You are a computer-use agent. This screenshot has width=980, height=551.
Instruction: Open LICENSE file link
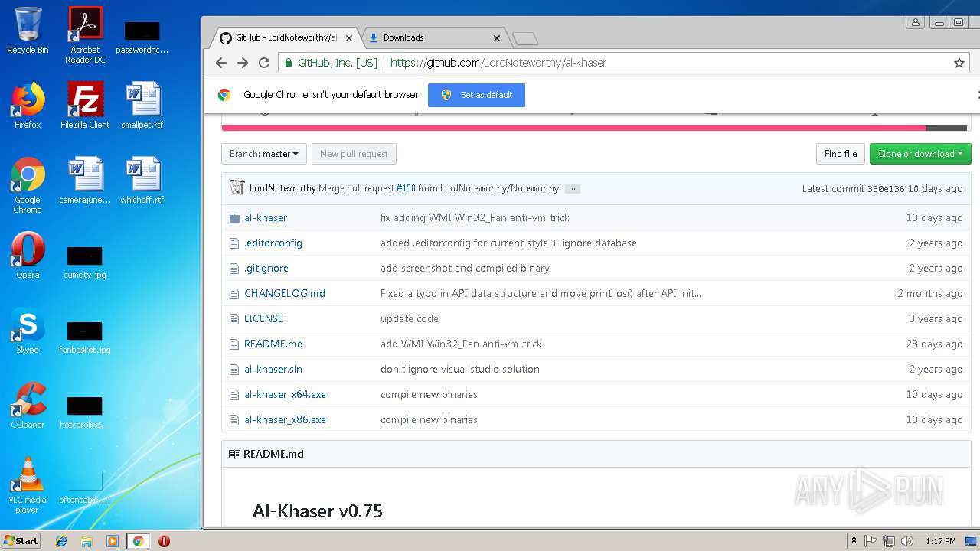263,318
